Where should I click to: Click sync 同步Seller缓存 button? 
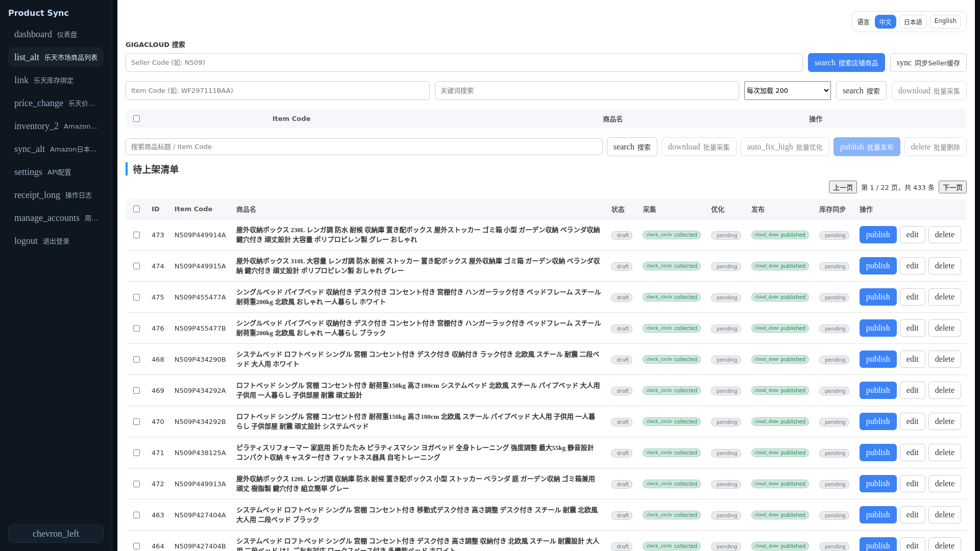point(928,63)
